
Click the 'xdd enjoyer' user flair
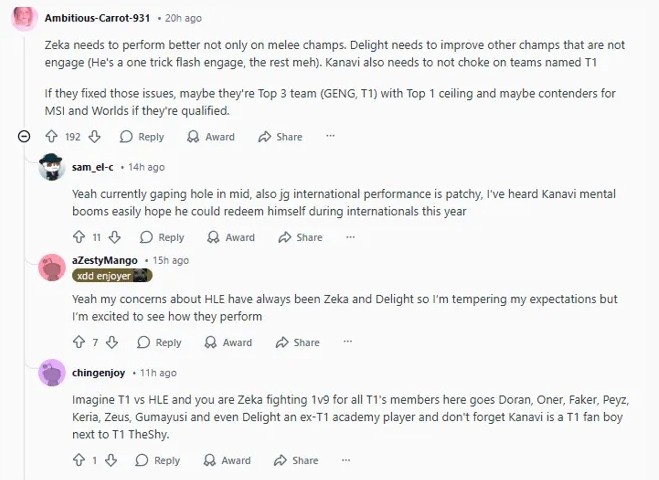[111, 275]
